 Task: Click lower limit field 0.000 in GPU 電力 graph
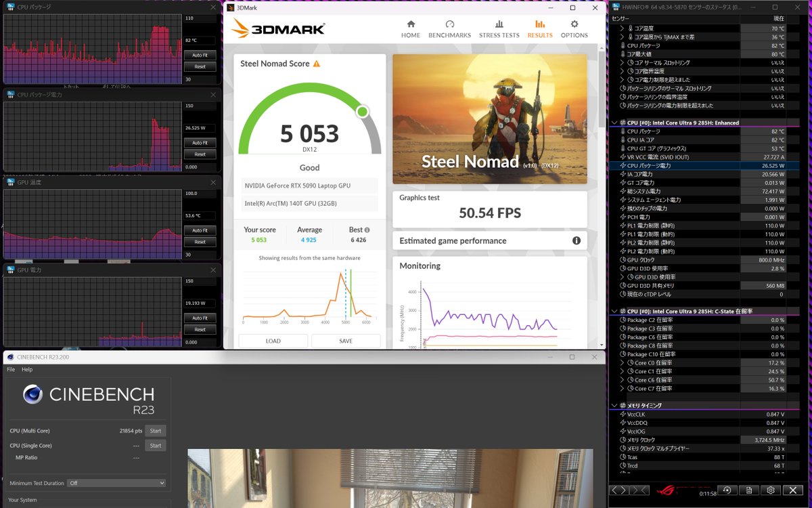(x=200, y=342)
